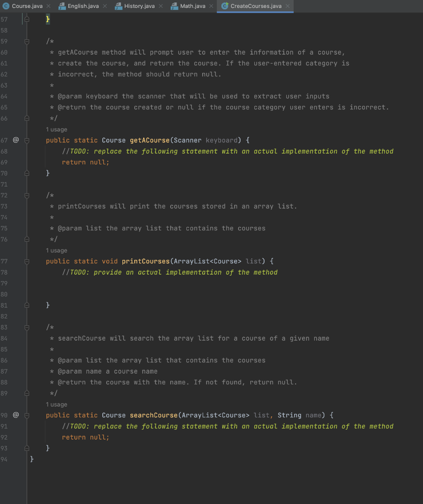Click fold end marker on line 81
The width and height of the screenshot is (423, 504).
pos(27,305)
